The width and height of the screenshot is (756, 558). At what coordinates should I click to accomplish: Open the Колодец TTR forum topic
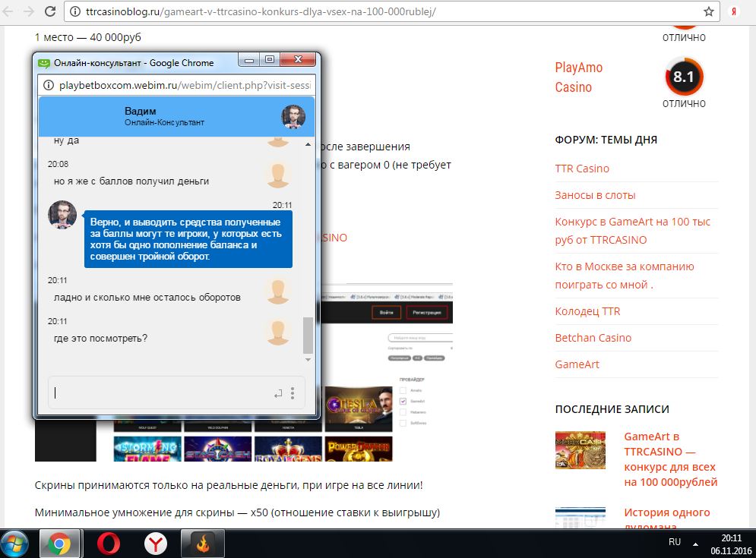coord(587,311)
